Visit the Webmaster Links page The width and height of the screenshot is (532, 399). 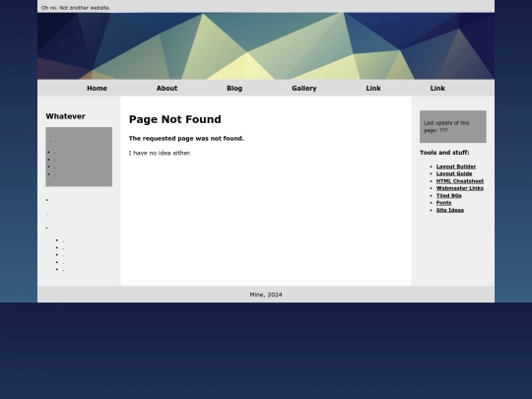click(x=460, y=188)
